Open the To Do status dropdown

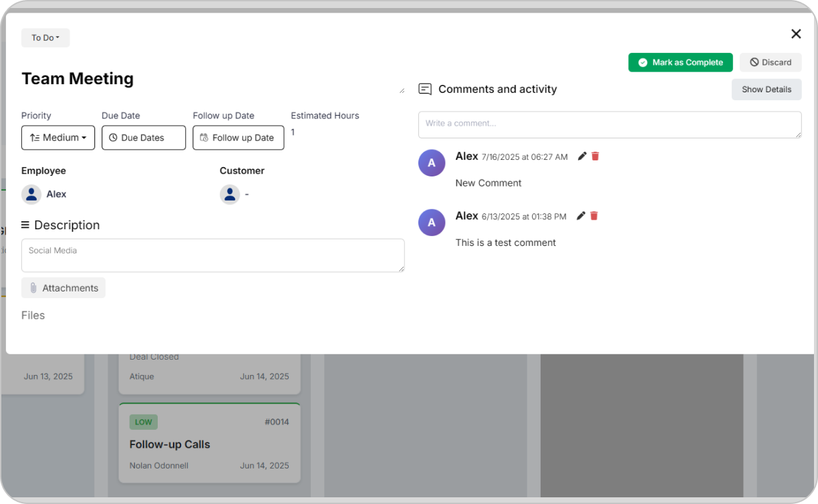(45, 38)
